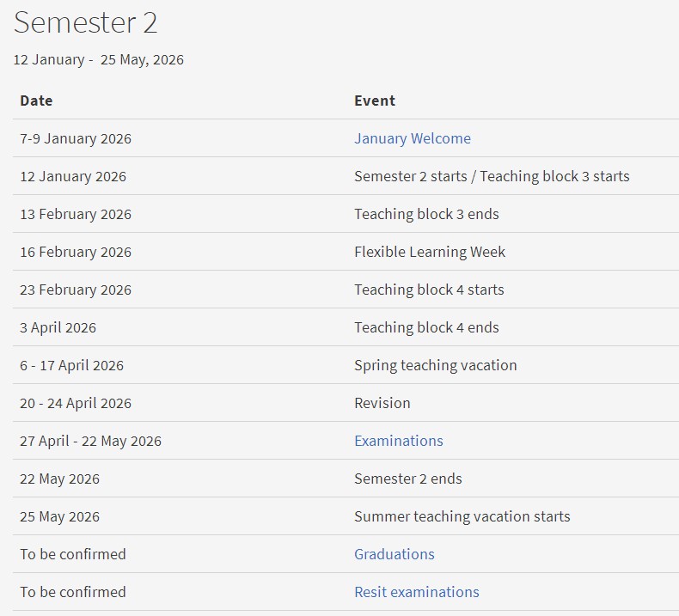Image resolution: width=679 pixels, height=616 pixels.
Task: Select the '20 - 24 April 2026' date cell
Action: pyautogui.click(x=76, y=403)
